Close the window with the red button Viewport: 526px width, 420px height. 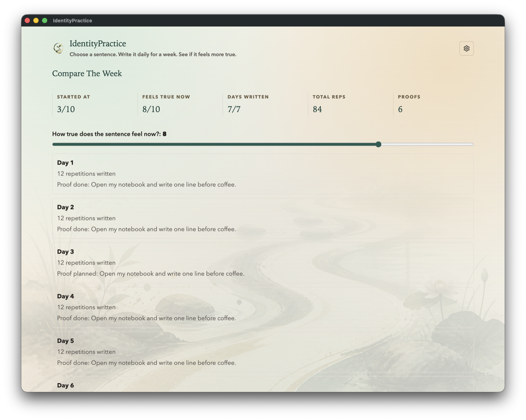(27, 20)
